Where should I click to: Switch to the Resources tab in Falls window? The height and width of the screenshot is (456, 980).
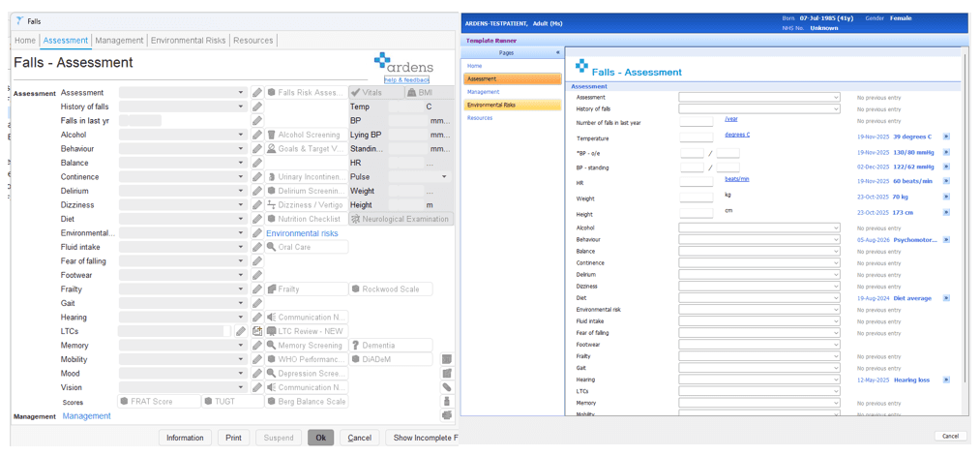[x=253, y=40]
